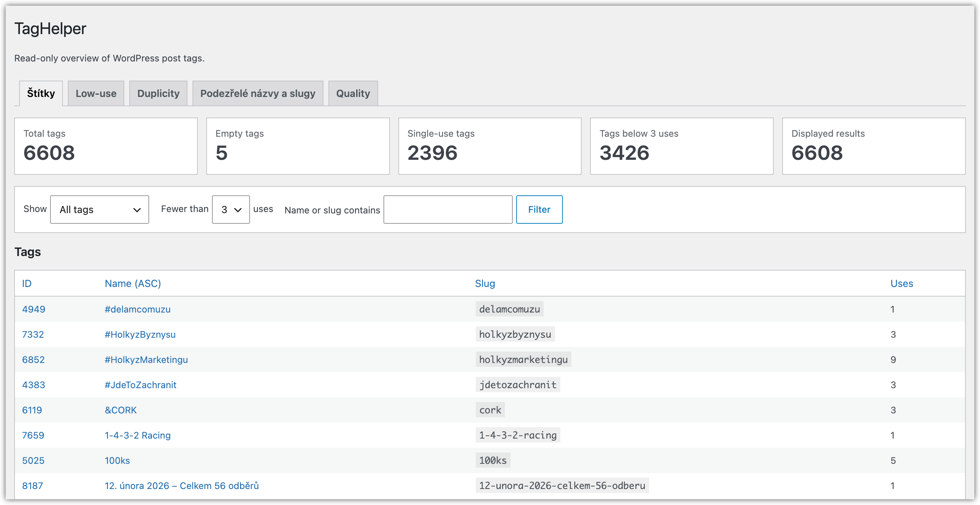Open the Duplicity tab
This screenshot has height=505, width=980.
click(x=158, y=93)
